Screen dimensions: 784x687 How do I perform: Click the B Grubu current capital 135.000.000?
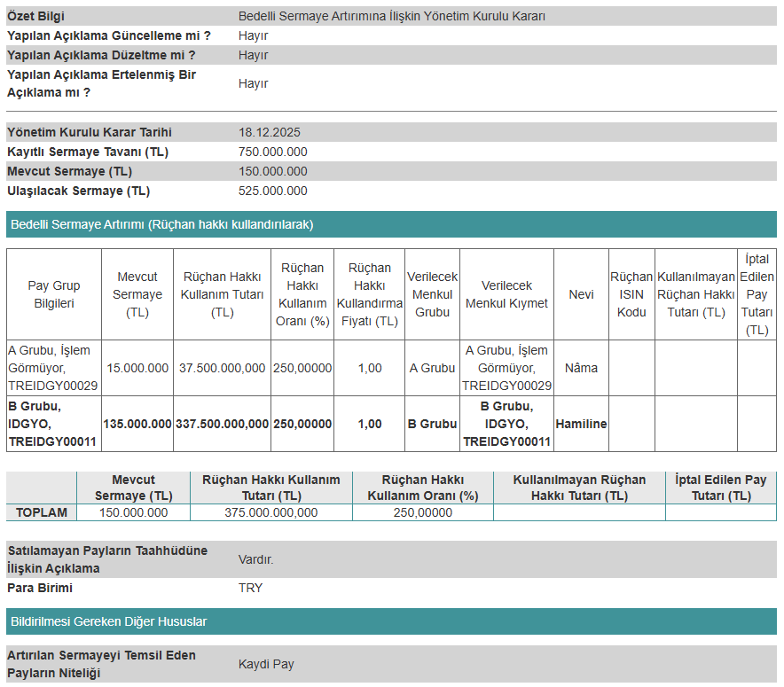tap(137, 424)
